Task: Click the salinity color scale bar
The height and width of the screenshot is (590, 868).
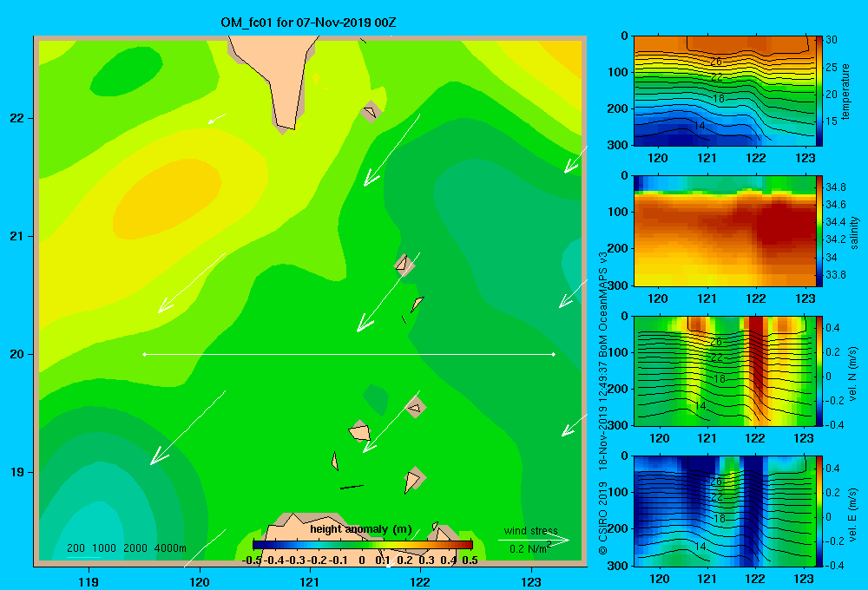Action: point(819,231)
